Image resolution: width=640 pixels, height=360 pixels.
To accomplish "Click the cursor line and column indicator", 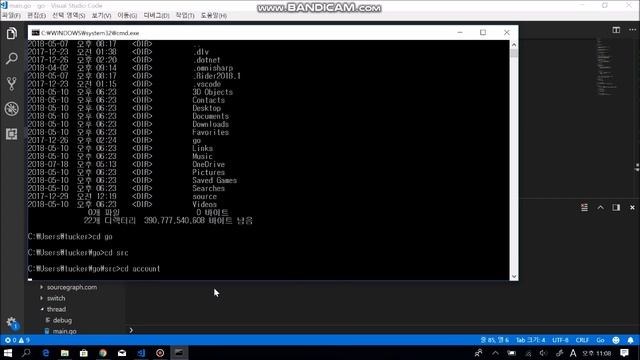I will [x=495, y=340].
